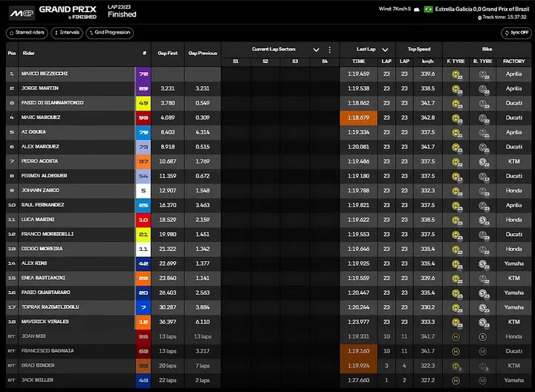The image size is (535, 392).
Task: Click Raul Fernandez gap first 16.370
Action: pyautogui.click(x=167, y=205)
